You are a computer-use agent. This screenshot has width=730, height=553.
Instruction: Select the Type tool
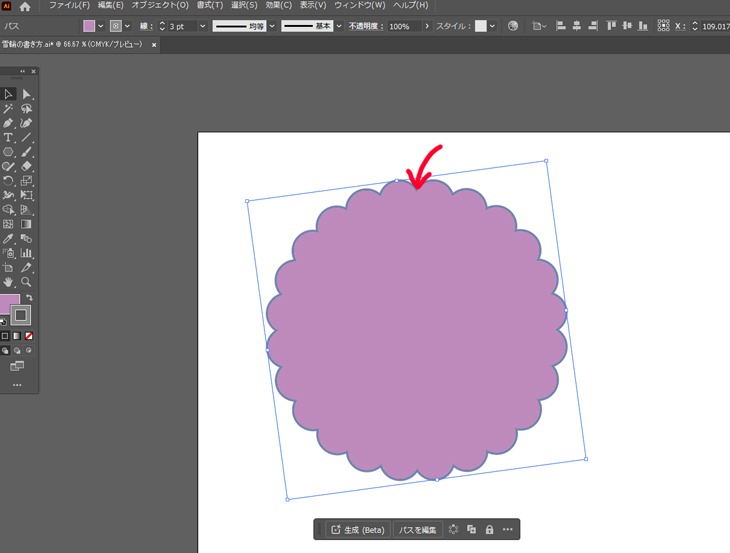tap(8, 137)
